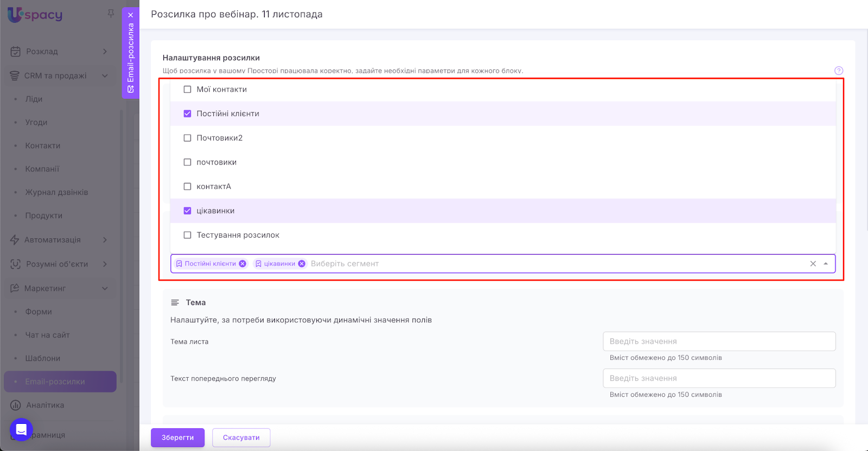Check the Мої контакти checkbox
Screen dimensions: 868x451
tap(188, 90)
